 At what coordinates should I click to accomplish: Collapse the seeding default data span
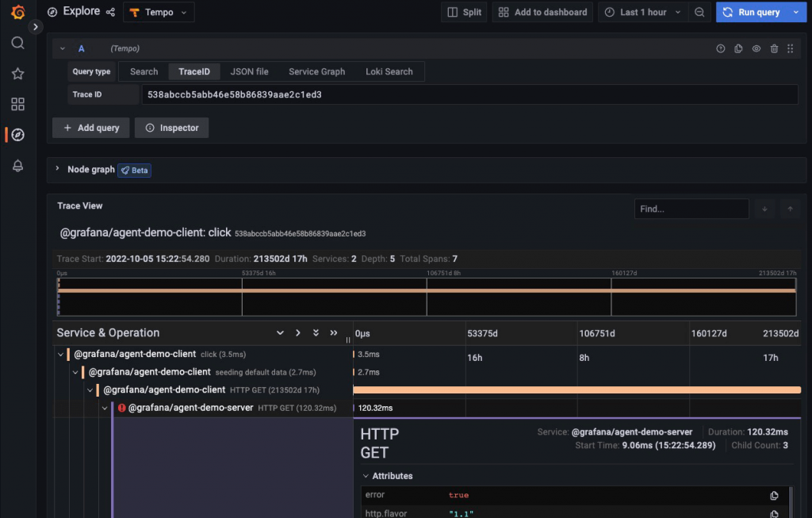[x=75, y=372]
